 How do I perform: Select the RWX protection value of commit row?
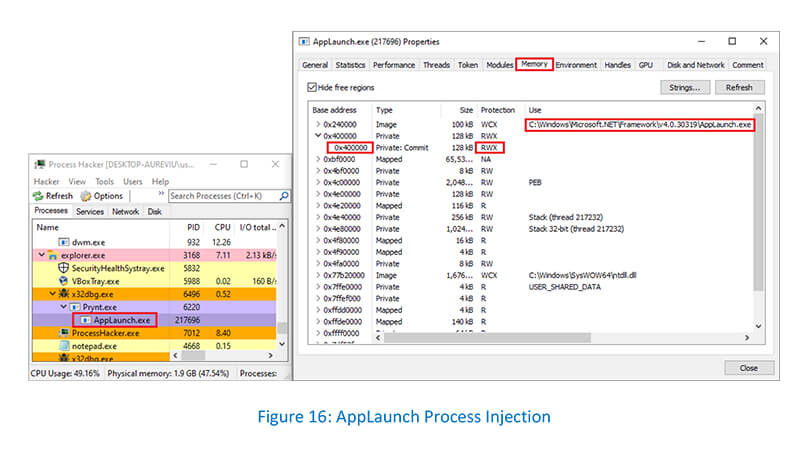coord(489,148)
